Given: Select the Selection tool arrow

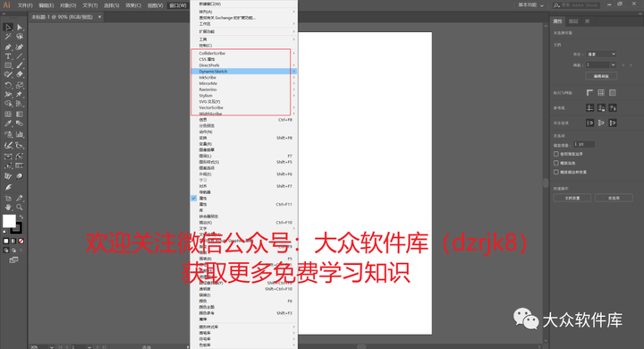Looking at the screenshot, I should [x=8, y=27].
